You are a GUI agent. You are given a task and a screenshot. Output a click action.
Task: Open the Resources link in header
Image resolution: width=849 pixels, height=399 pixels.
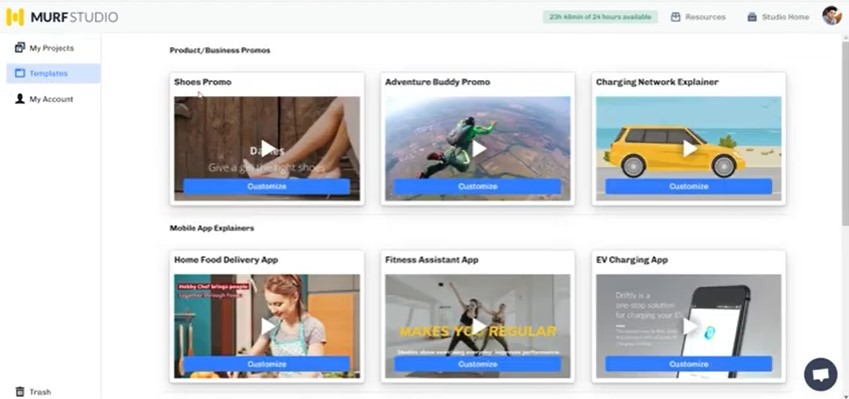pos(698,17)
